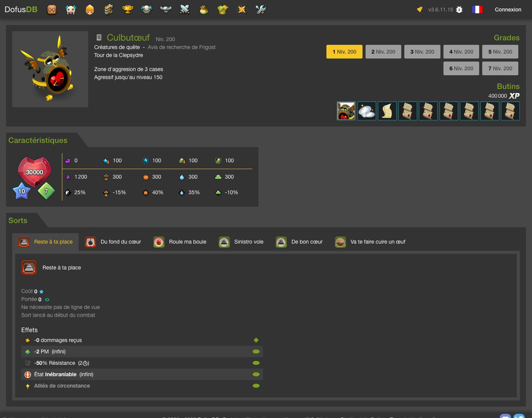Switch to the Du fond du cœur tab
This screenshot has width=532, height=418.
113,242
